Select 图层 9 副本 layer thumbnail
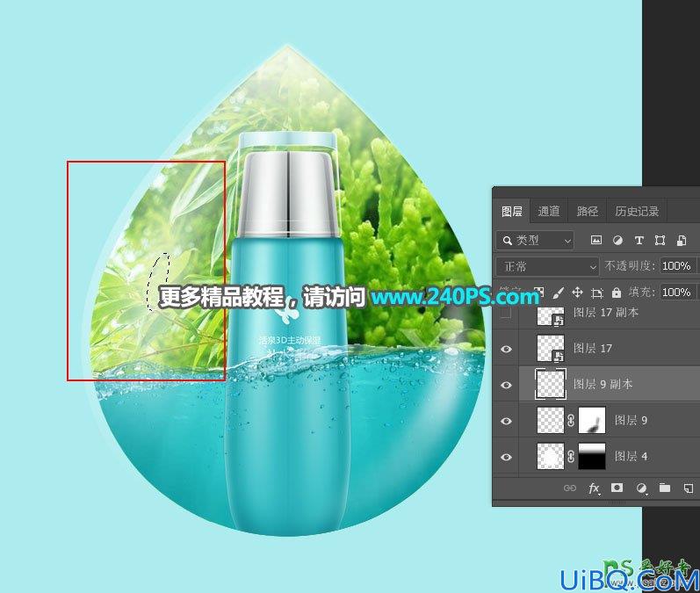 551,385
